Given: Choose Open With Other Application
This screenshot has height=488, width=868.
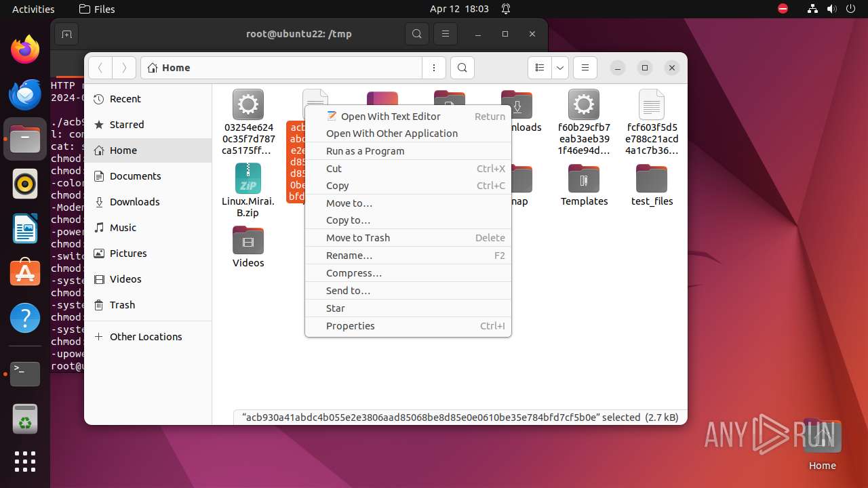Looking at the screenshot, I should click(x=408, y=134).
